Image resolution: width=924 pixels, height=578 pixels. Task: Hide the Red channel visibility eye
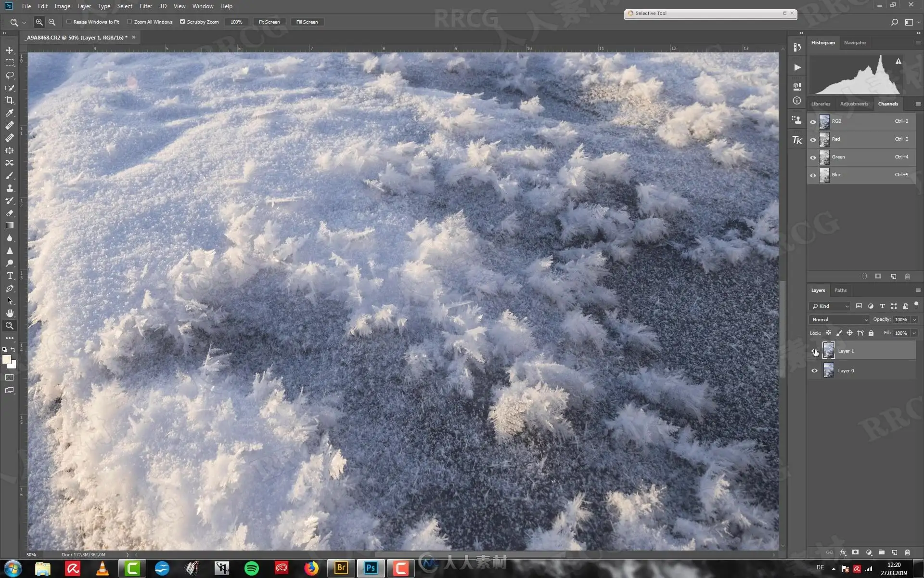click(x=813, y=139)
